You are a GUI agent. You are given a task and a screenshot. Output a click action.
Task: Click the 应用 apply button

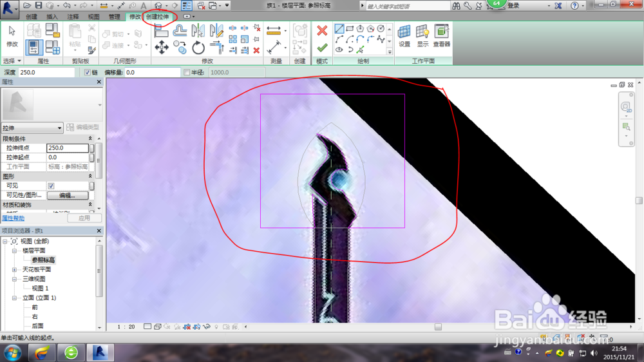(84, 218)
